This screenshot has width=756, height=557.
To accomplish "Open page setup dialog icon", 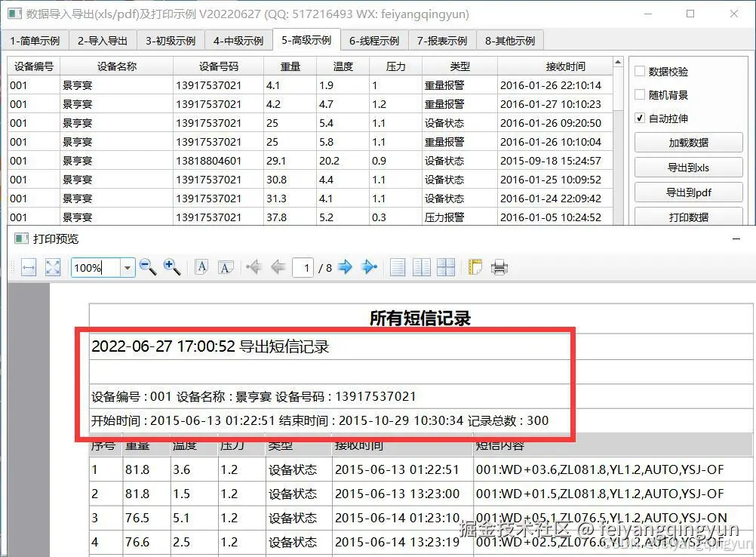I will click(x=475, y=266).
